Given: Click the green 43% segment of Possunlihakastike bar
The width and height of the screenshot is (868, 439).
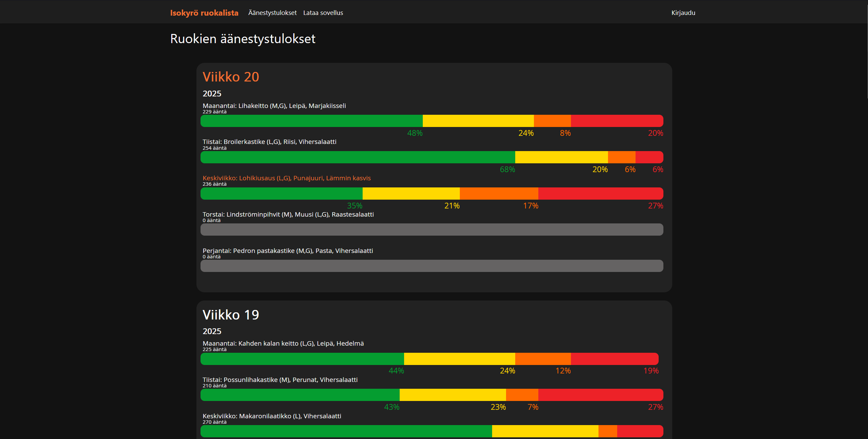Looking at the screenshot, I should click(x=300, y=395).
